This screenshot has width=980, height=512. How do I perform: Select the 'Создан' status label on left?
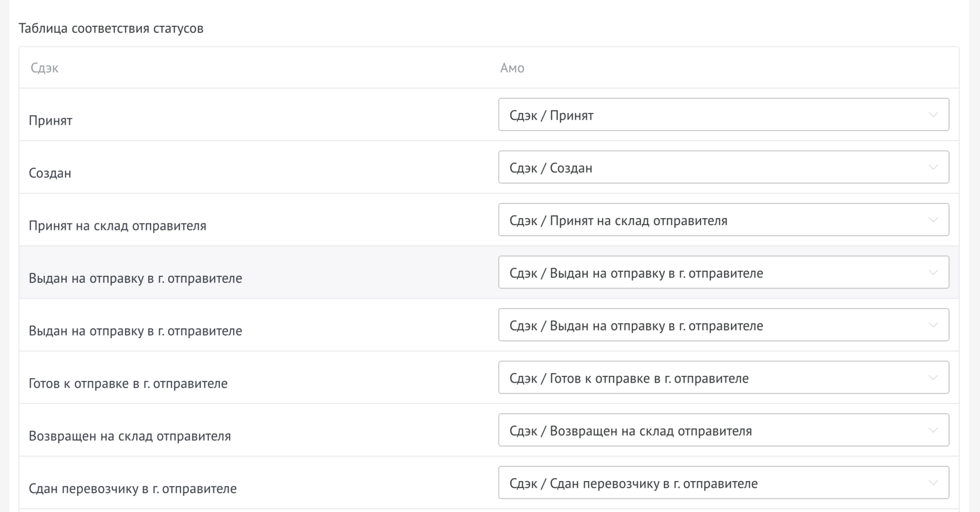click(50, 173)
